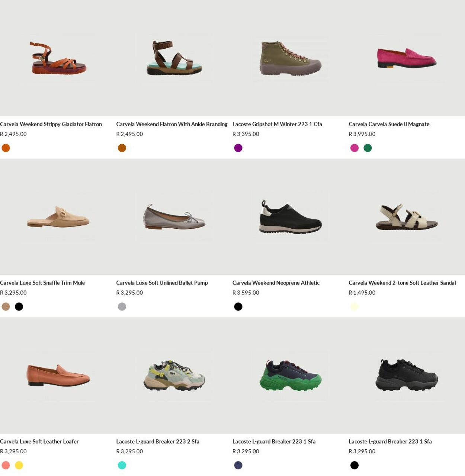Screen dimensions: 465x476
Task: Open Carvela Weekend 2-tone Soft Leather Sandal link
Action: click(402, 283)
